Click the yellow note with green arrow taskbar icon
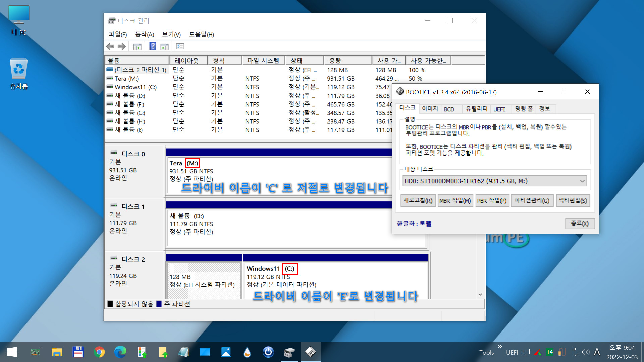Image resolution: width=644 pixels, height=362 pixels. click(163, 352)
